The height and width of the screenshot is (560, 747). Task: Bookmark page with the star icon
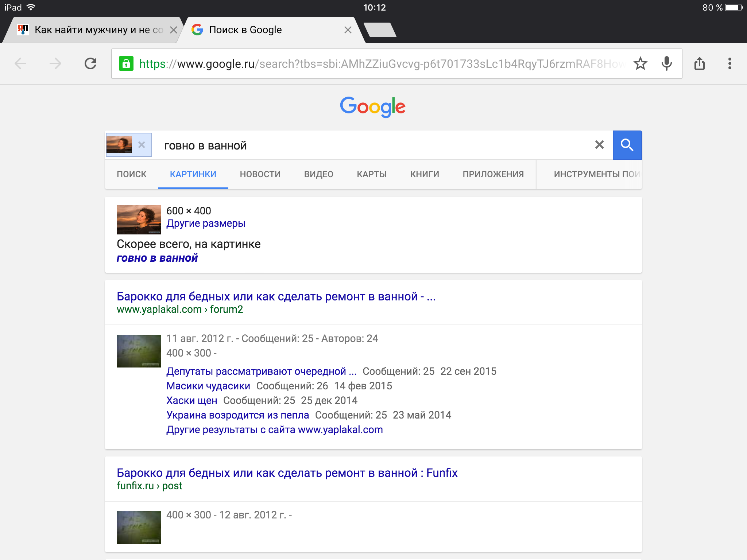pyautogui.click(x=640, y=64)
